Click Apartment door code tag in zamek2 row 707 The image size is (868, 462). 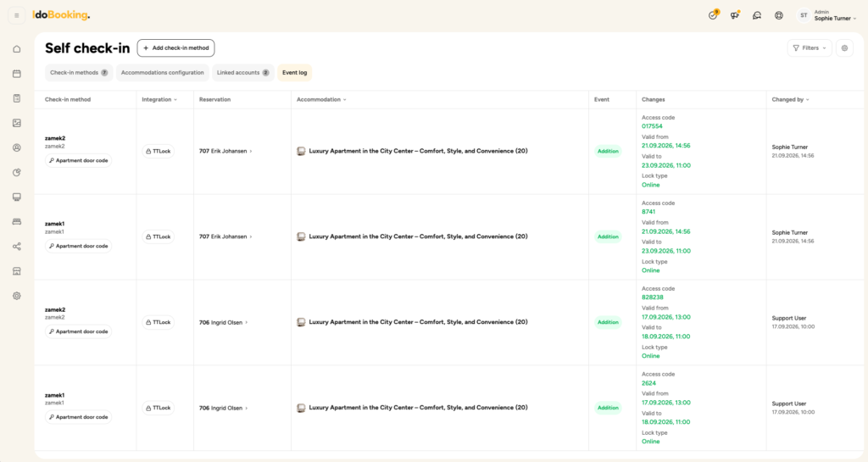(79, 160)
